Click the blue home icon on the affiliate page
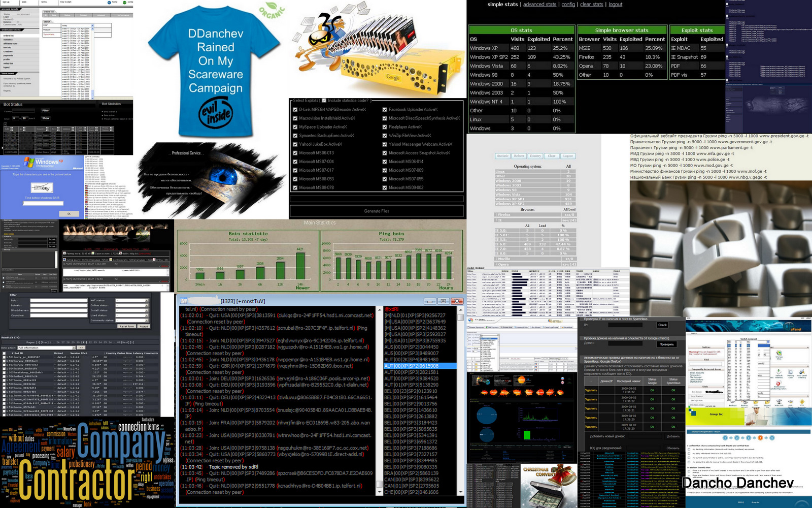The width and height of the screenshot is (812, 508). pos(109,3)
